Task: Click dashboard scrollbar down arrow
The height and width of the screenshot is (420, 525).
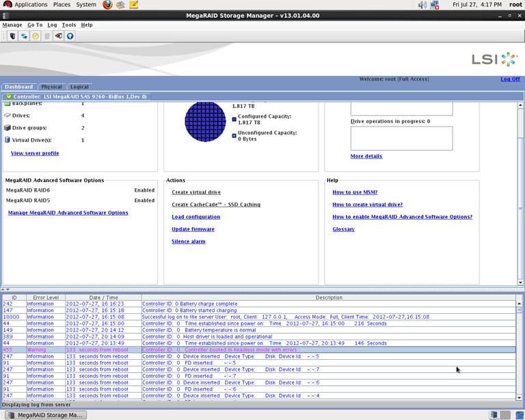Action: pos(520,283)
